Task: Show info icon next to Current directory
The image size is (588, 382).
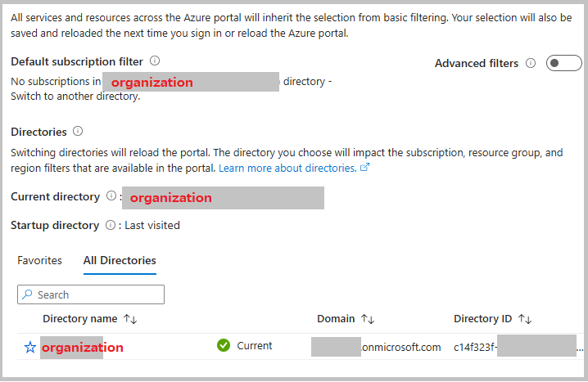Action: point(111,195)
